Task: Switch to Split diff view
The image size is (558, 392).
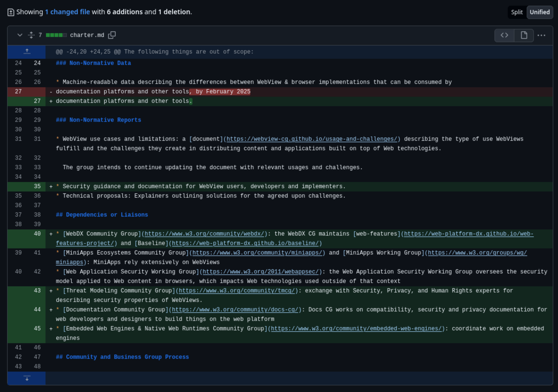Action: tap(517, 12)
